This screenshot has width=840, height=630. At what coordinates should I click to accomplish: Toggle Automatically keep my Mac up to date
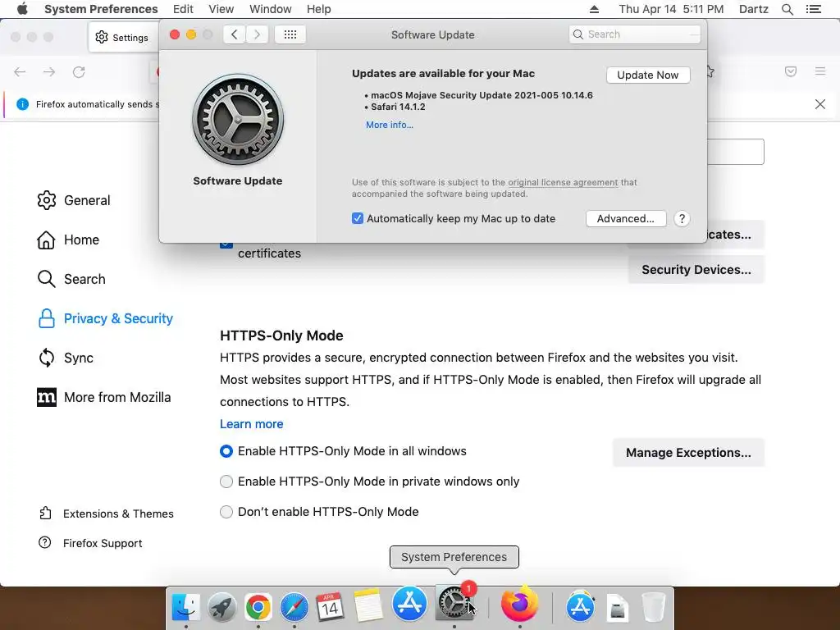[358, 218]
